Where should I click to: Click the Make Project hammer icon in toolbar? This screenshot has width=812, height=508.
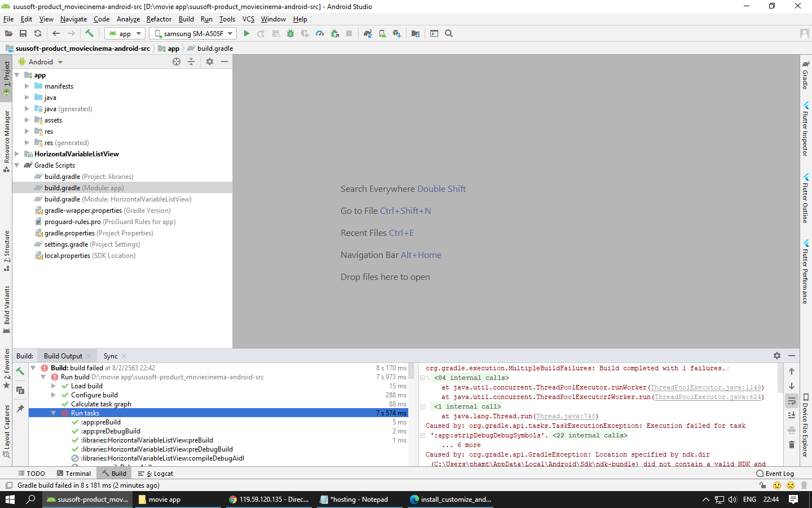pyautogui.click(x=89, y=34)
